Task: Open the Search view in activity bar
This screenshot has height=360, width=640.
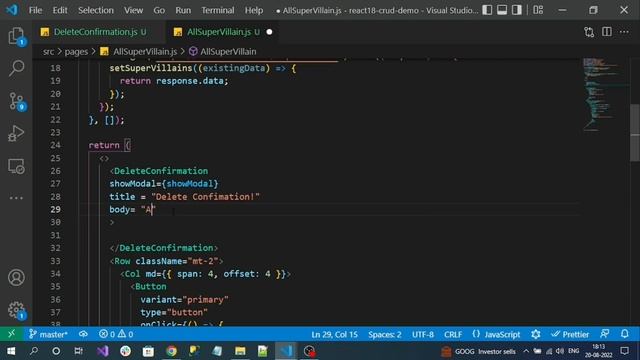Action: 16,68
